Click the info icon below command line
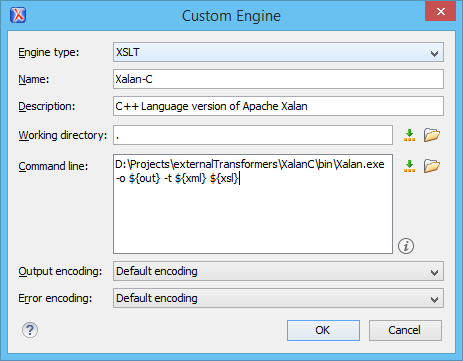The width and height of the screenshot is (463, 361). (x=406, y=246)
